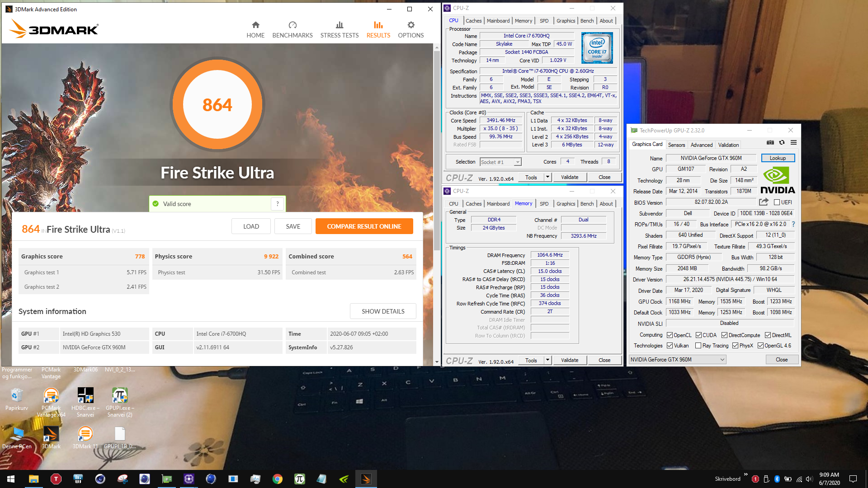Open notification action center icon
Viewport: 868px width, 488px height.
point(853,479)
